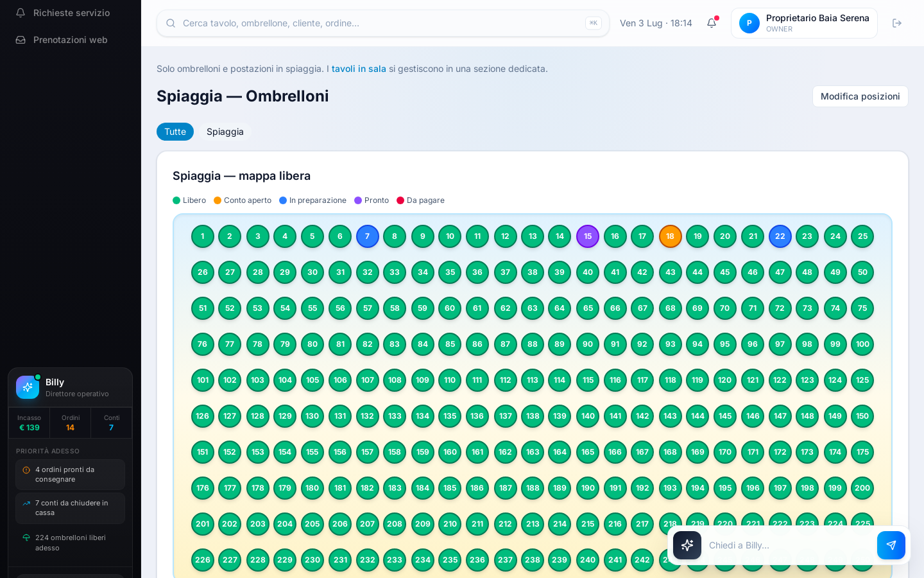Select umbrella 50

862,272
